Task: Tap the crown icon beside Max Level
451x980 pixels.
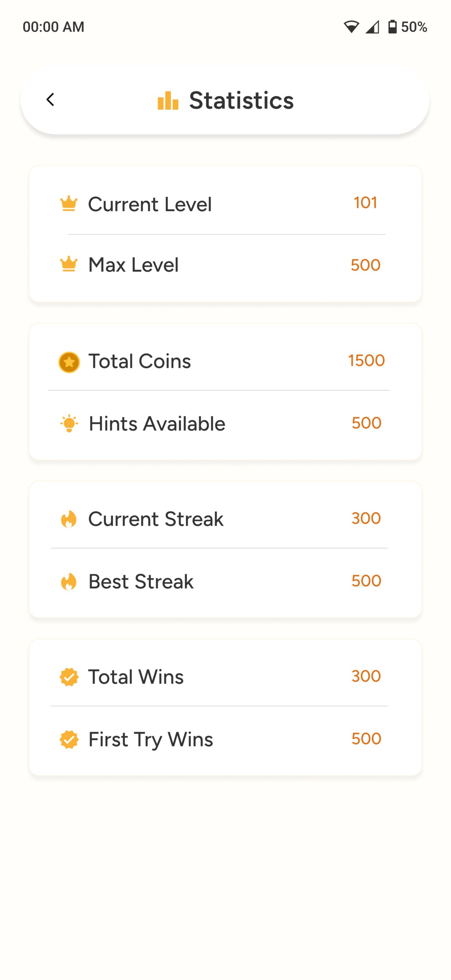Action: click(x=69, y=264)
